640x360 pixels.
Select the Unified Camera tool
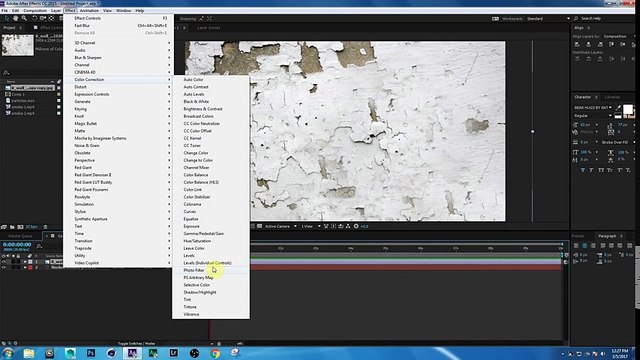43,18
